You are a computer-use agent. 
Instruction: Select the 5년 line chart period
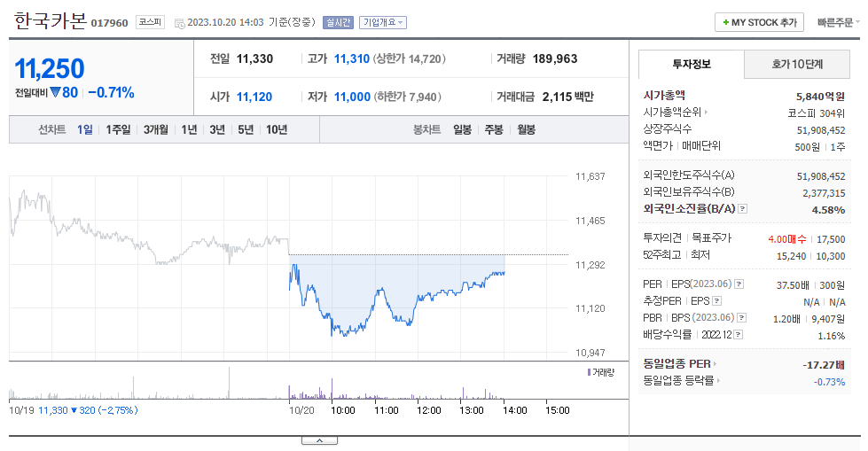[x=246, y=129]
